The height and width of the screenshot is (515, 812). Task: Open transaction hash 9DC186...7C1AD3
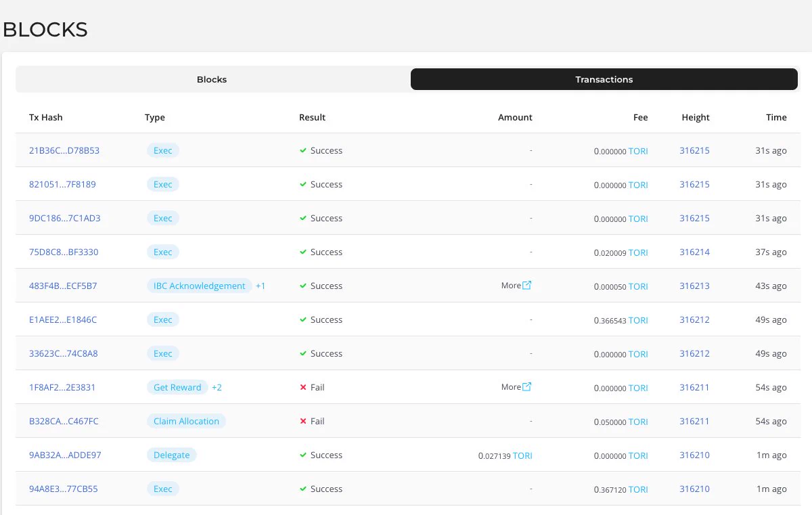[65, 218]
